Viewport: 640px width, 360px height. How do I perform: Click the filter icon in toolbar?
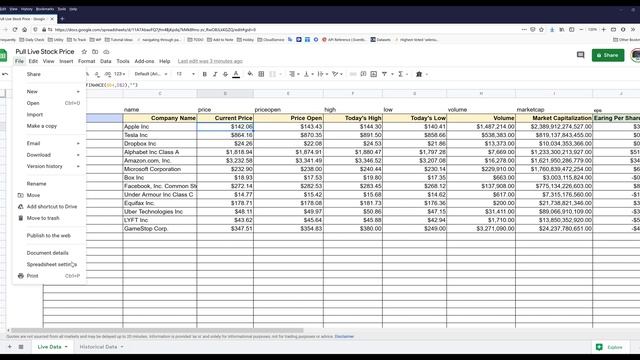pyautogui.click(x=384, y=74)
